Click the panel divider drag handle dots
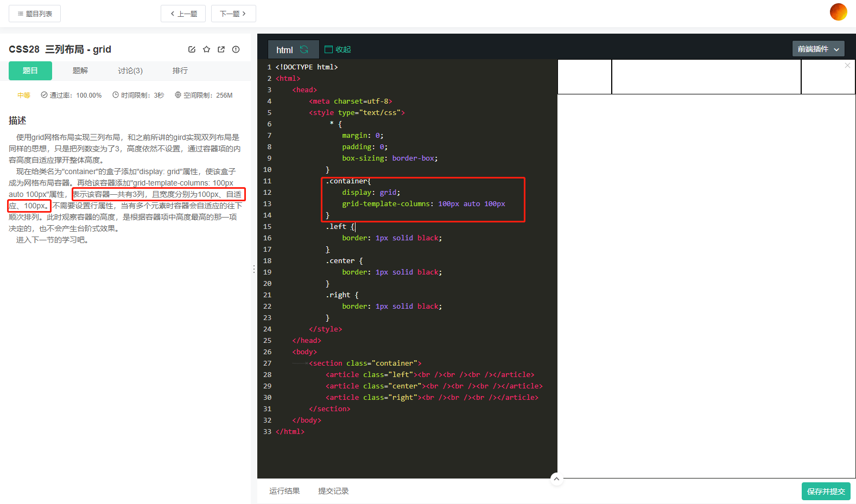856x504 pixels. tap(253, 269)
